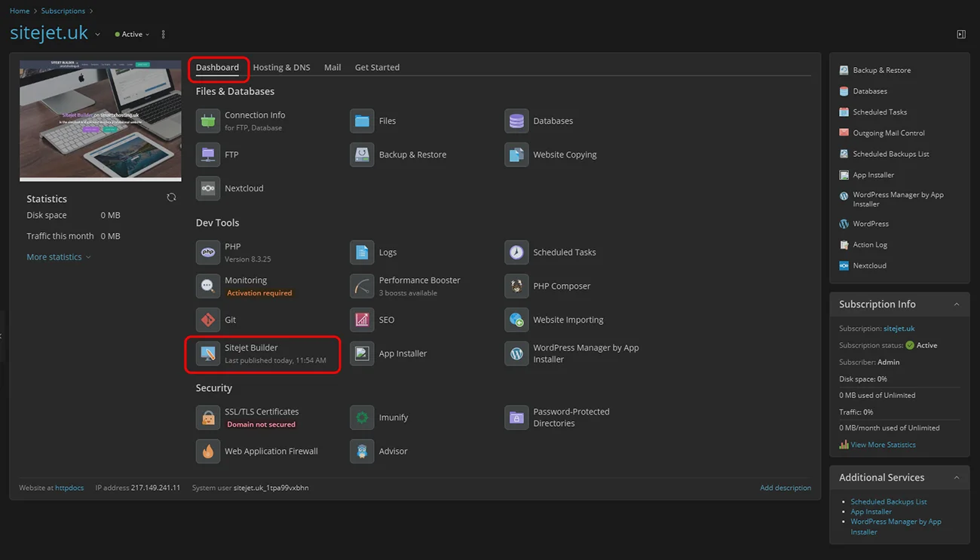This screenshot has height=560, width=980.
Task: Switch to the Hosting & DNS tab
Action: click(x=281, y=67)
